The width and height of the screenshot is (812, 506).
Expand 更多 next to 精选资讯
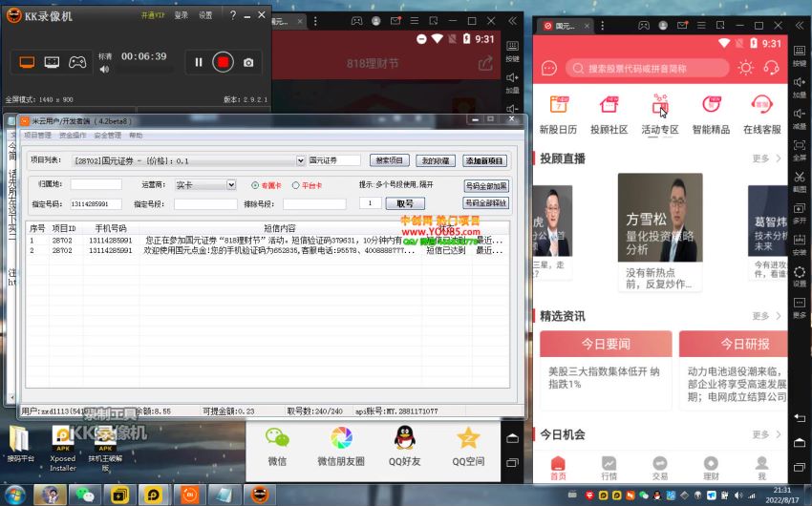pos(766,316)
